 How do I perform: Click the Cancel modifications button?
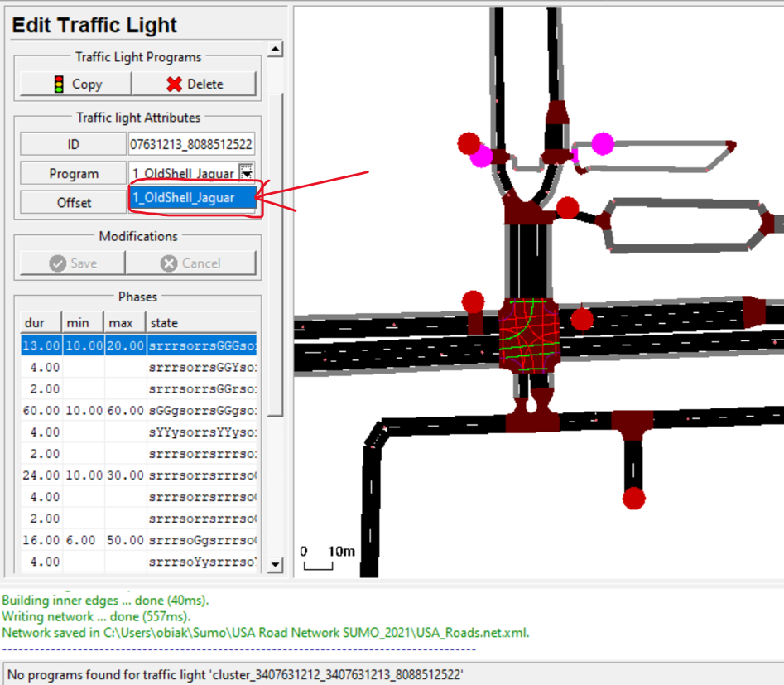point(190,263)
